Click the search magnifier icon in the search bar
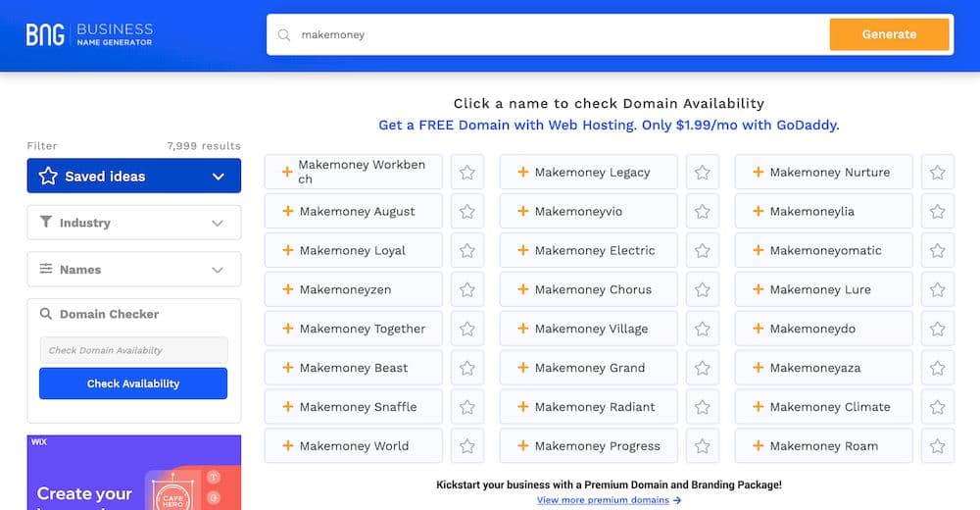Screen dimensions: 980x510 (x=284, y=35)
